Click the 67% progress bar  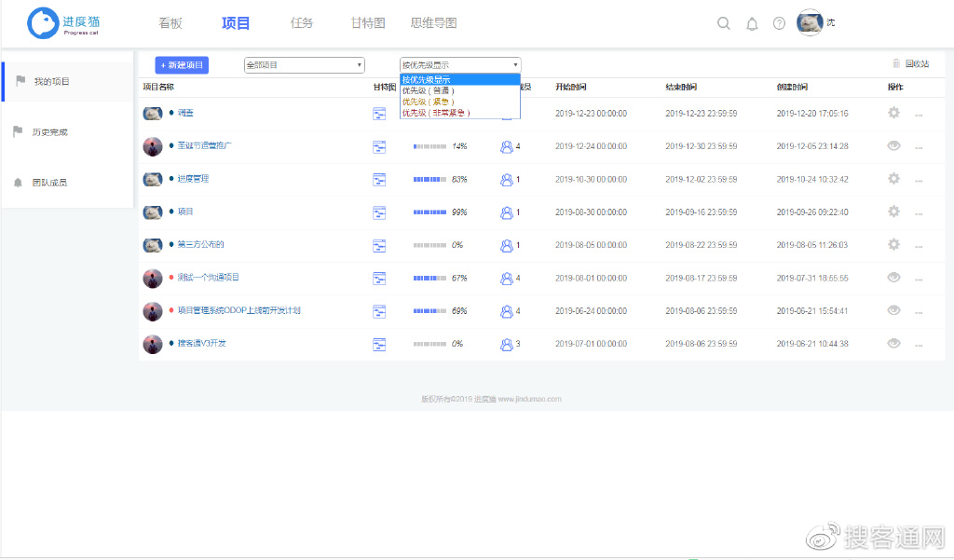[x=429, y=279]
